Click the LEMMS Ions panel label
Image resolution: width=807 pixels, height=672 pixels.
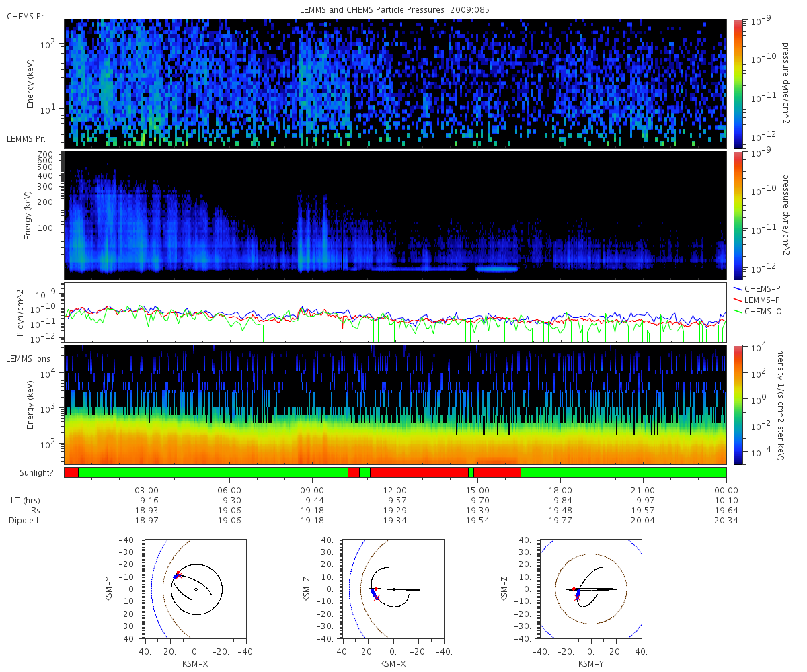coord(28,358)
